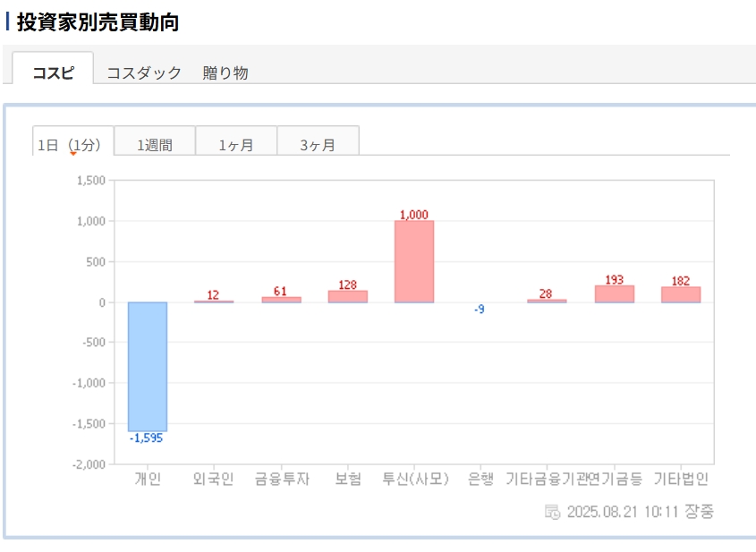The width and height of the screenshot is (756, 552).
Task: Click the 은행 value label -9
Action: click(x=480, y=310)
